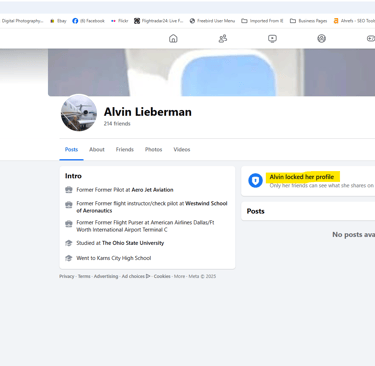375x366 pixels.
Task: Click the briefcase icon beside the Flight Purser entry
Action: tap(69, 223)
